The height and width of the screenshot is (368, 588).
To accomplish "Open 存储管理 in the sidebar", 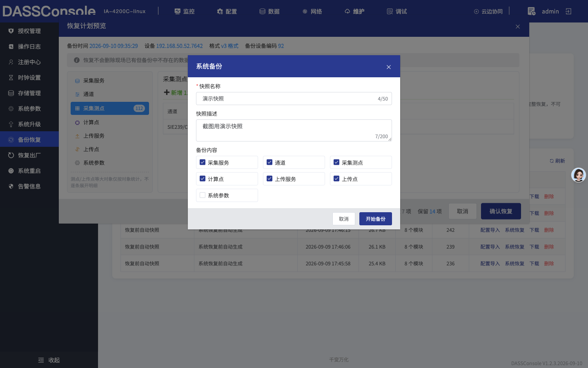I will (x=29, y=93).
